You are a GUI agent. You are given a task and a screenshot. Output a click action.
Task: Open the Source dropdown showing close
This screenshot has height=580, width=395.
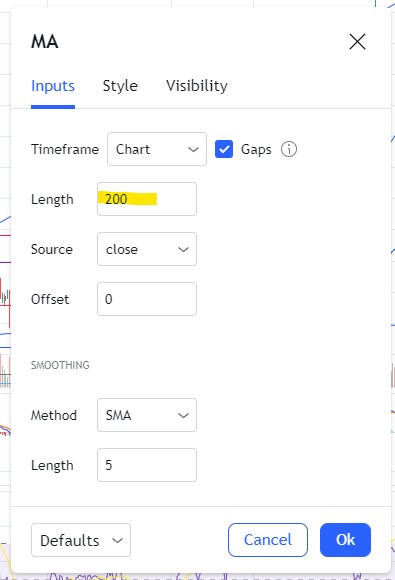tap(147, 249)
